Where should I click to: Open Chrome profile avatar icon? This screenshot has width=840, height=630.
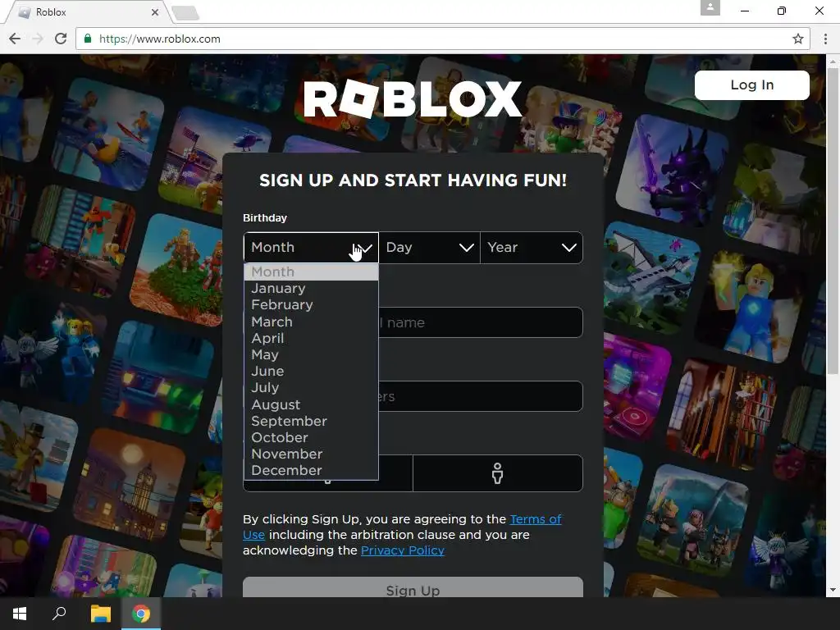click(710, 7)
